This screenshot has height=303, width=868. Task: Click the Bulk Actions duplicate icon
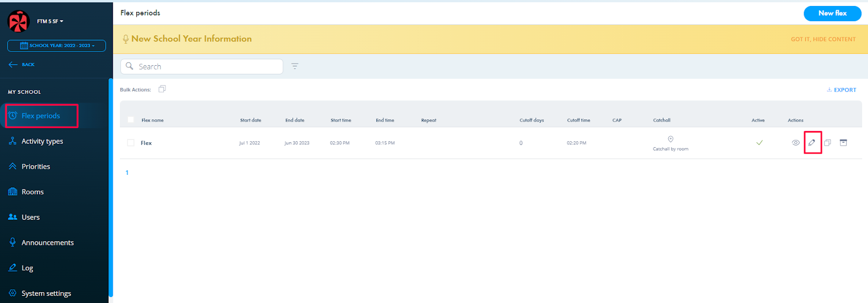pos(162,89)
